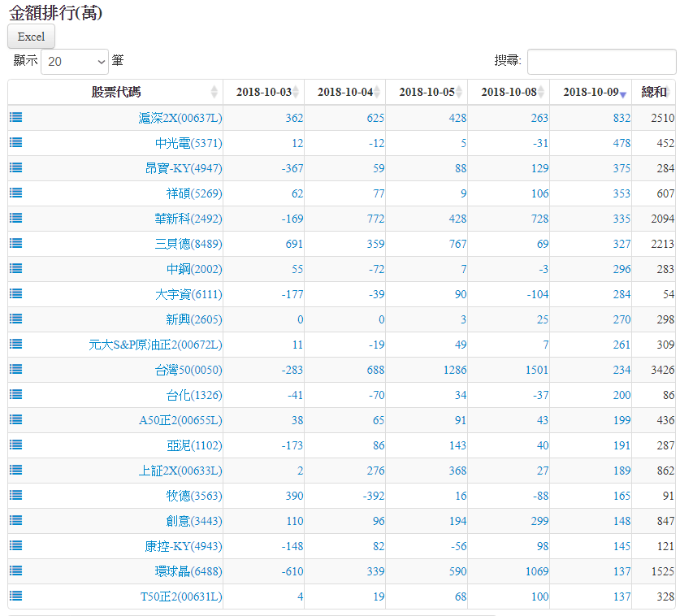Click the 832 value for 滬深2X on 2018-10-09
Image resolution: width=680 pixels, height=616 pixels.
click(622, 118)
